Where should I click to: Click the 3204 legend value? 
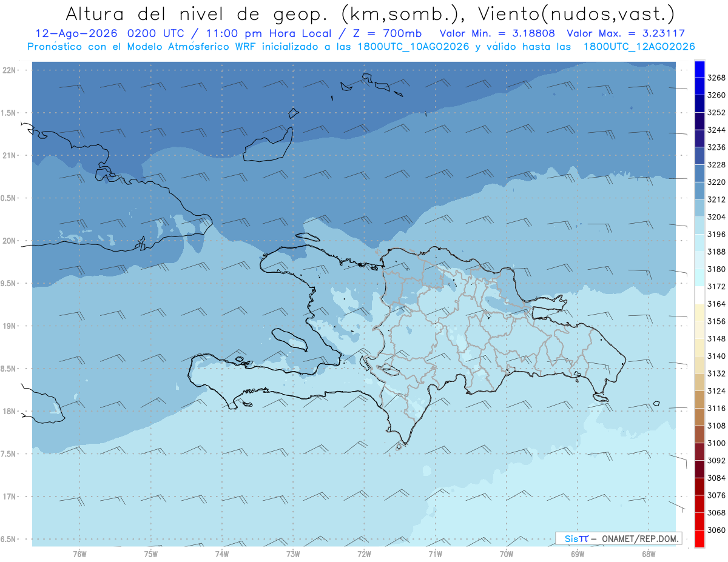(716, 217)
